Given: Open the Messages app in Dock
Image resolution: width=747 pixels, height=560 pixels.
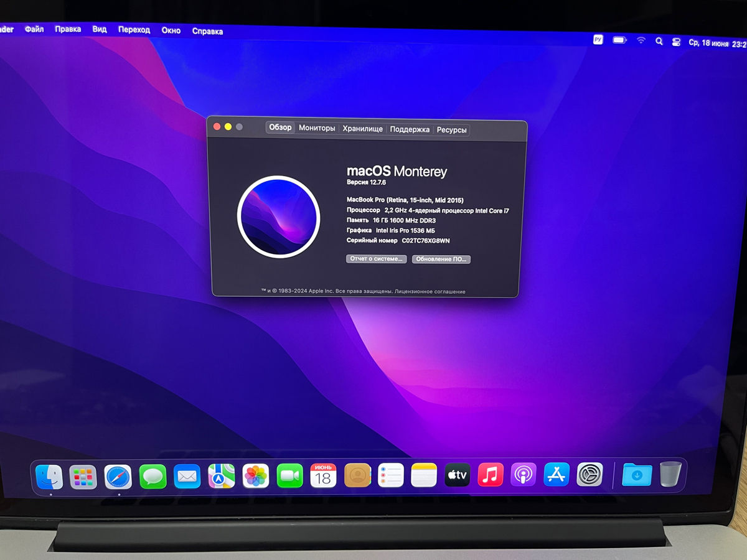Looking at the screenshot, I should 153,477.
